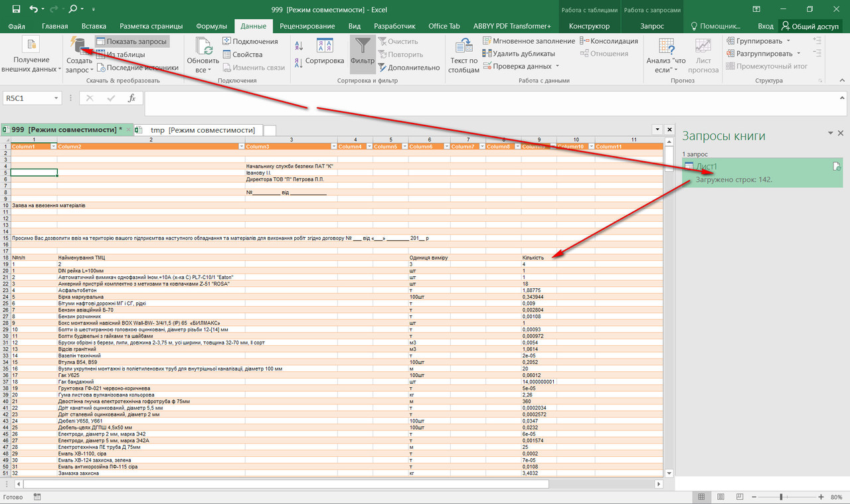Image resolution: width=850 pixels, height=504 pixels.
Task: Click Удалить дубликаты
Action: click(x=518, y=54)
